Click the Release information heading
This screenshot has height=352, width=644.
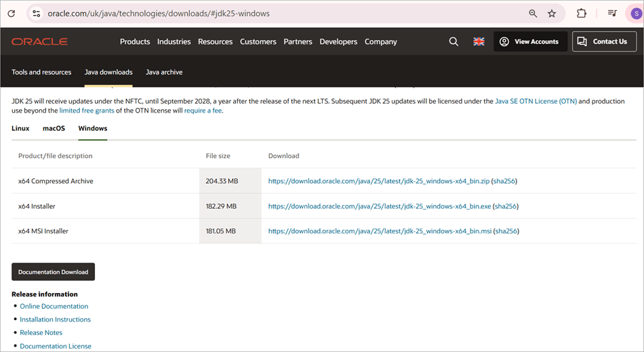(x=44, y=294)
